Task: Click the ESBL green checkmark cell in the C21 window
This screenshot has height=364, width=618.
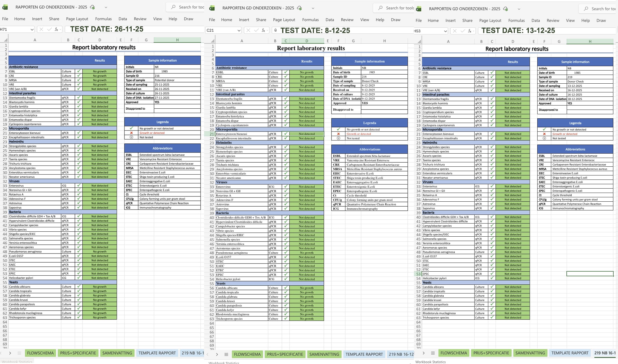Action: tap(286, 72)
